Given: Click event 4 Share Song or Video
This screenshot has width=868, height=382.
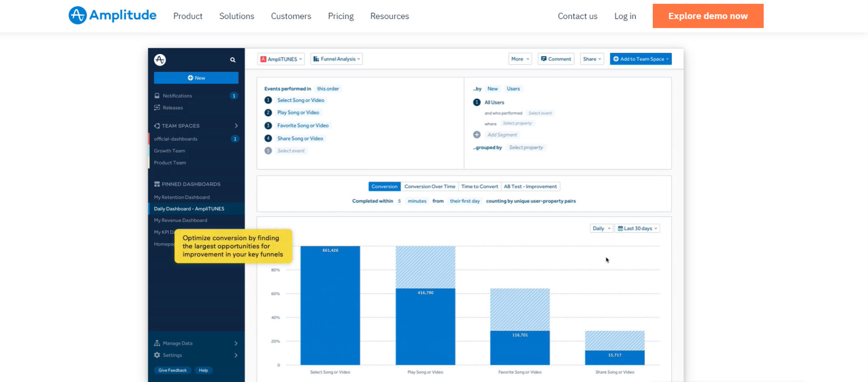Looking at the screenshot, I should pos(300,139).
